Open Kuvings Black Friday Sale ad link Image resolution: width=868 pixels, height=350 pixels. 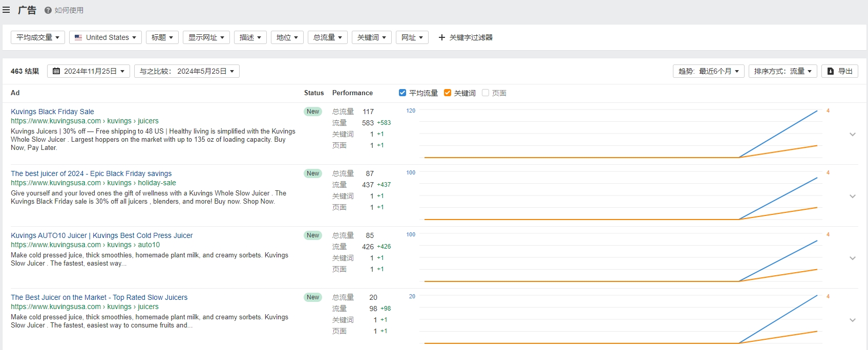pos(52,112)
